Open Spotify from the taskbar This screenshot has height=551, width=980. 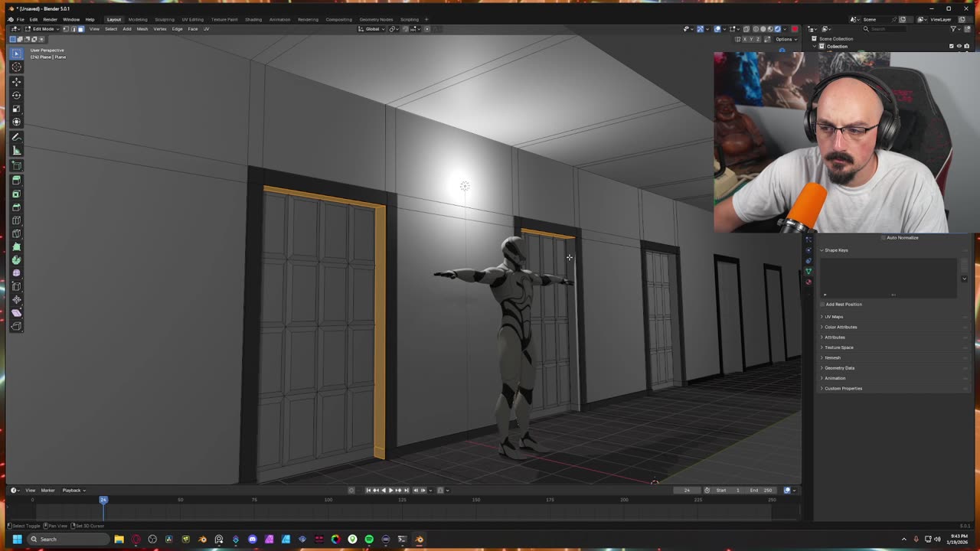pos(369,540)
